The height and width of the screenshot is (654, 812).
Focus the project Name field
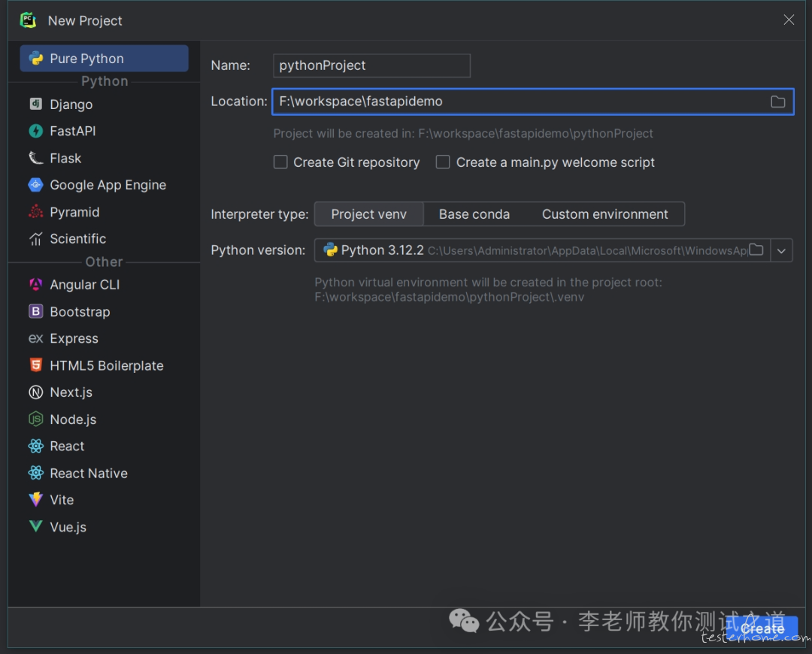(371, 65)
